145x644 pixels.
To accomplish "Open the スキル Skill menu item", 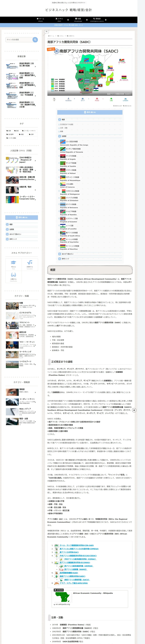I will click(59, 20).
